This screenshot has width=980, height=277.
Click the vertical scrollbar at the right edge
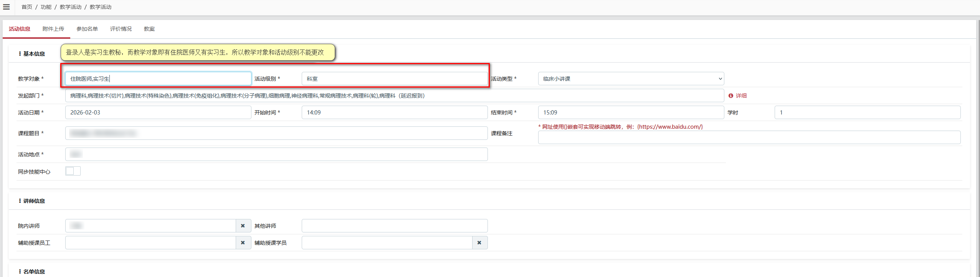(x=978, y=148)
